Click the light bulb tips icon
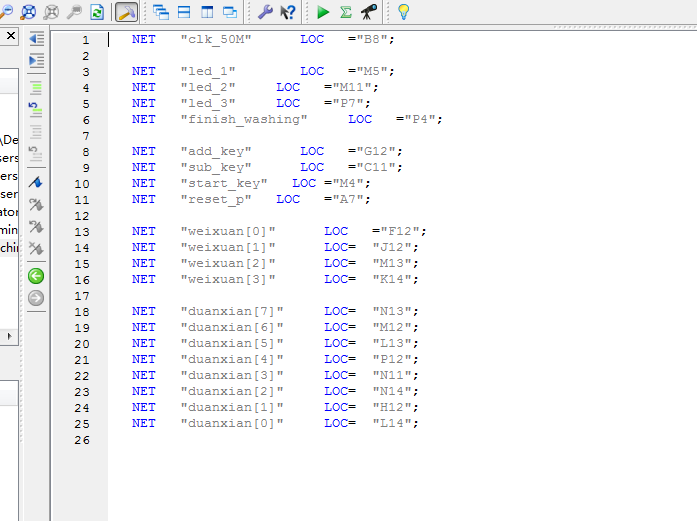Viewport: 697px width, 521px height. tap(403, 12)
